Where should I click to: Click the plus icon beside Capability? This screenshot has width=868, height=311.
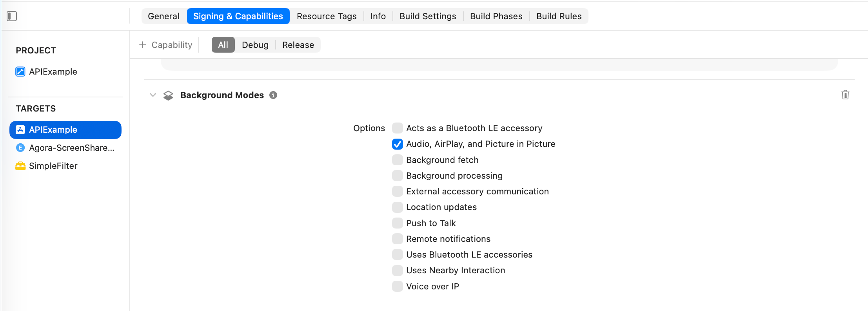pyautogui.click(x=143, y=45)
